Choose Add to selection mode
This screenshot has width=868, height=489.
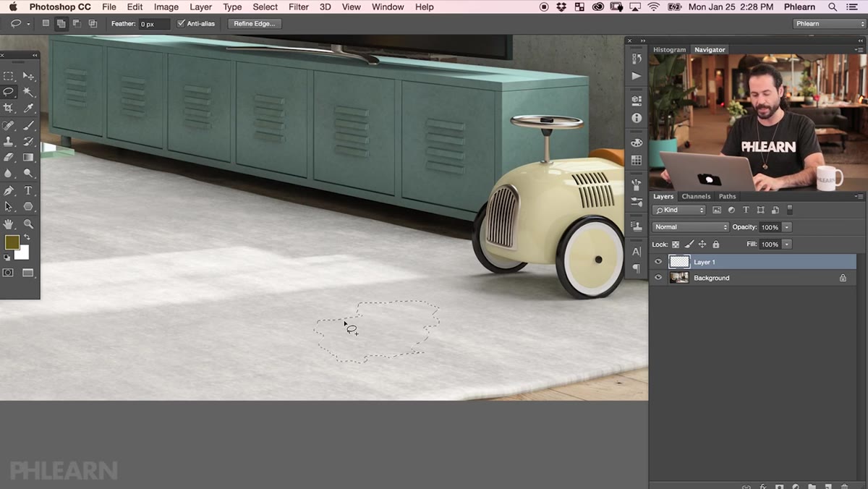(61, 24)
